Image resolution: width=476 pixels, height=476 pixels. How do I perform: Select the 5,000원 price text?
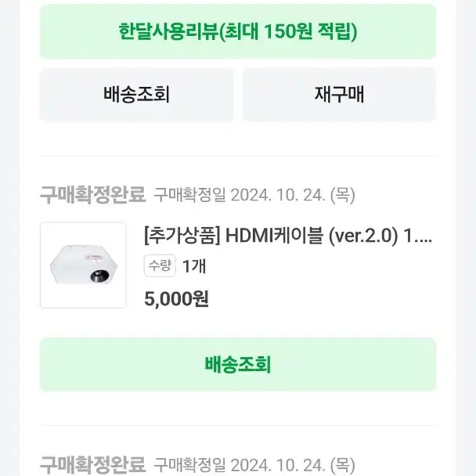pyautogui.click(x=176, y=299)
